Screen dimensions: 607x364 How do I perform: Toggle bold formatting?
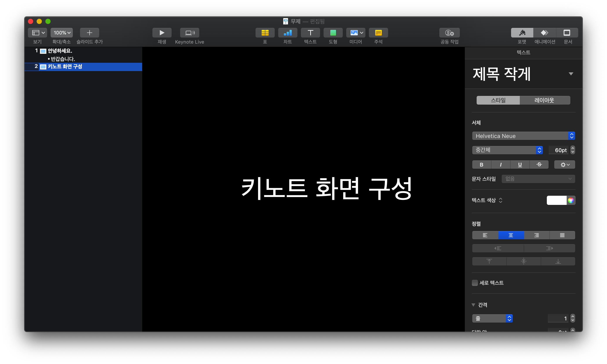click(481, 165)
